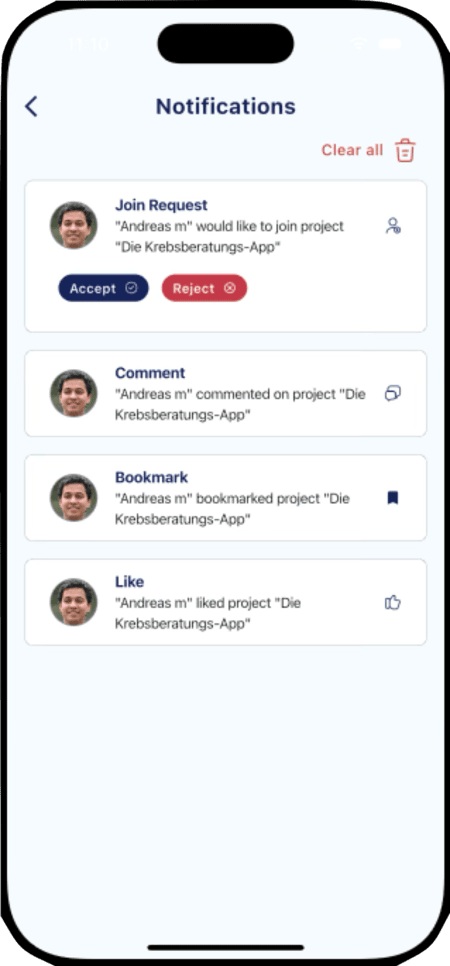Viewport: 450px width, 966px height.
Task: Go back using the left chevron arrow
Action: [x=31, y=107]
